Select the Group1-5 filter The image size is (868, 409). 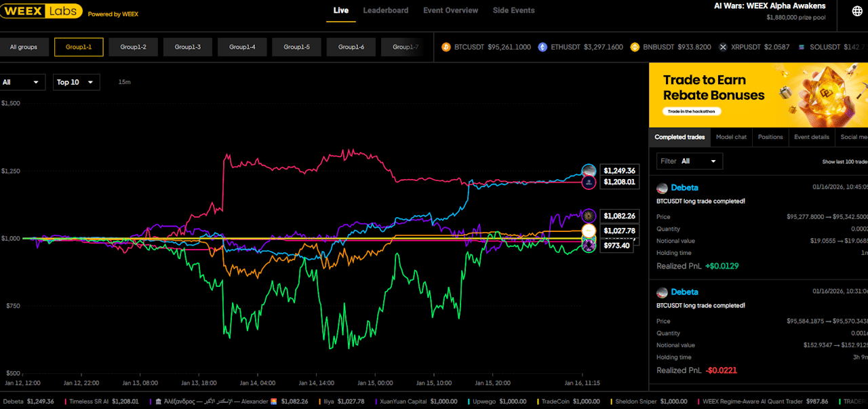pos(297,47)
